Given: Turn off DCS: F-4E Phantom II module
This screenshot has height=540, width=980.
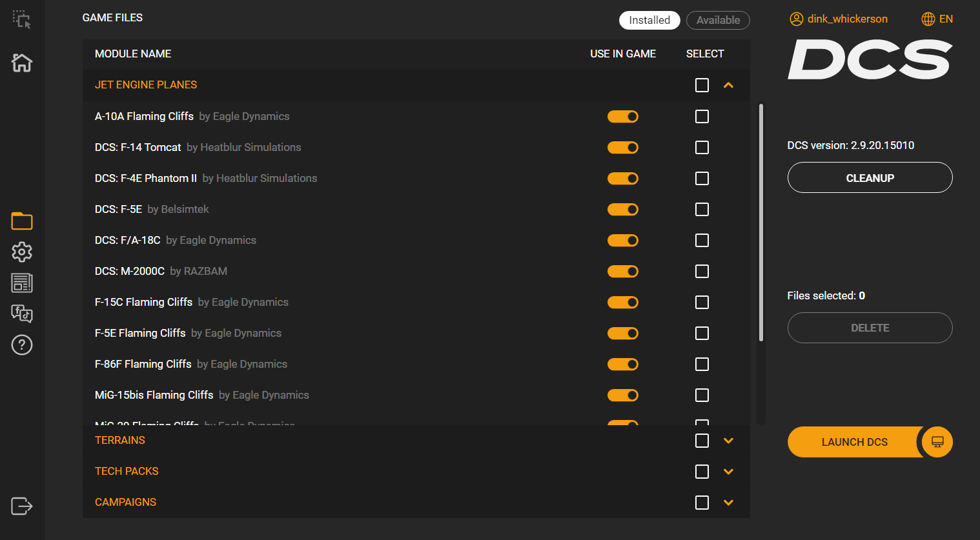Looking at the screenshot, I should pos(623,178).
